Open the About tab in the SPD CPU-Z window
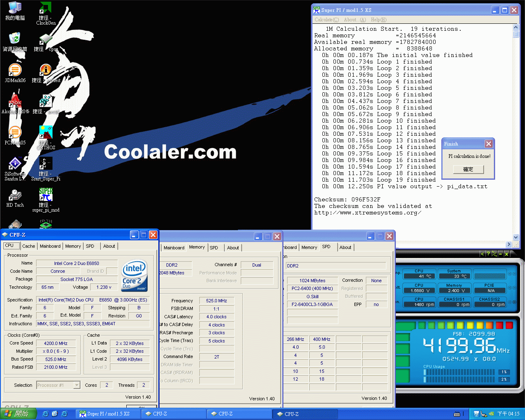 tap(345, 247)
